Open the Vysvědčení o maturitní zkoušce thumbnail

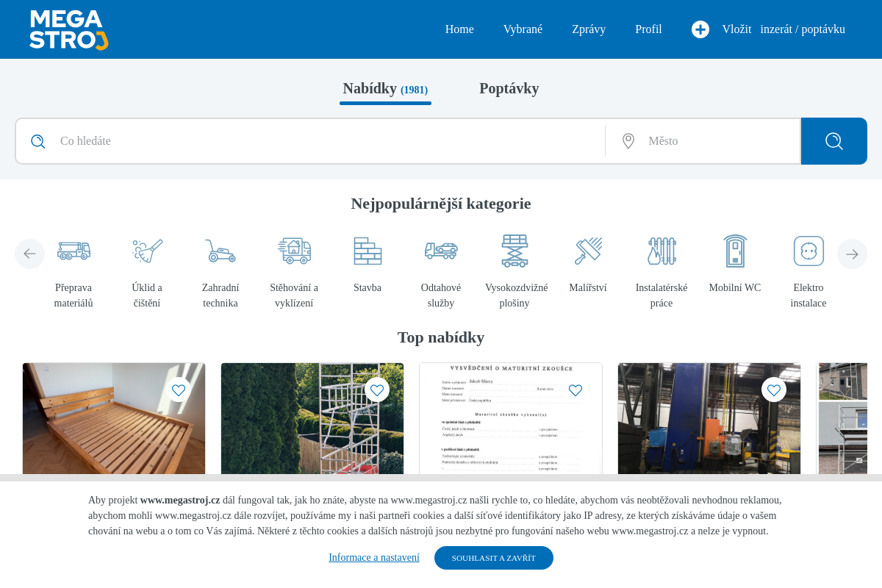pyautogui.click(x=511, y=419)
